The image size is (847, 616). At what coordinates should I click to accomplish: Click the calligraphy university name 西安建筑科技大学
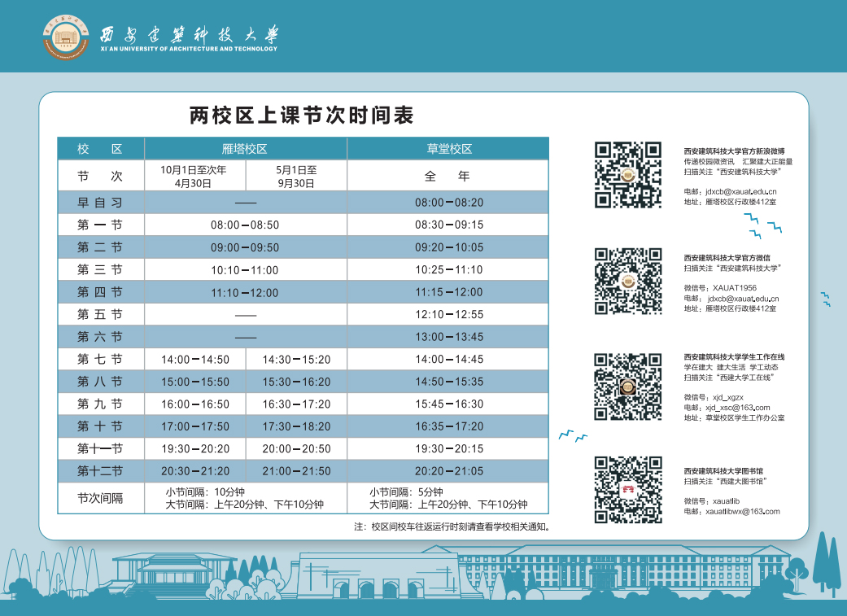189,34
